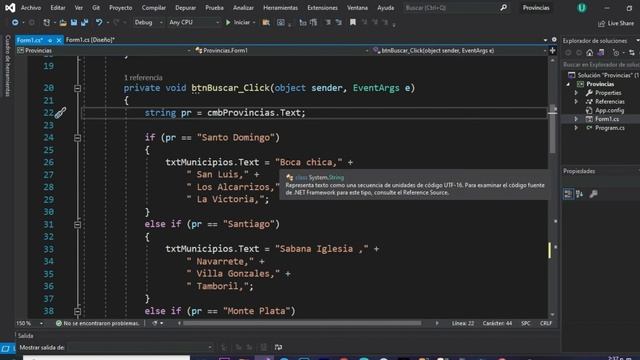Collapse the else if block at line 38

point(78,311)
